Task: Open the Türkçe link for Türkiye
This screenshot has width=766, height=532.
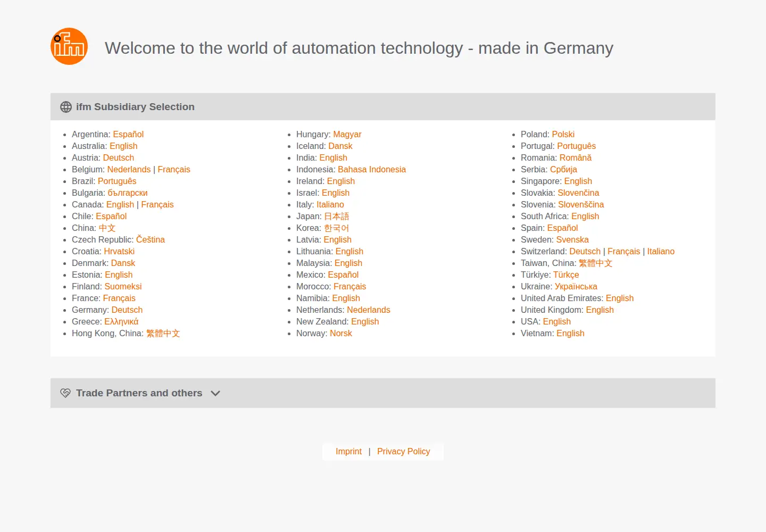Action: coord(566,275)
